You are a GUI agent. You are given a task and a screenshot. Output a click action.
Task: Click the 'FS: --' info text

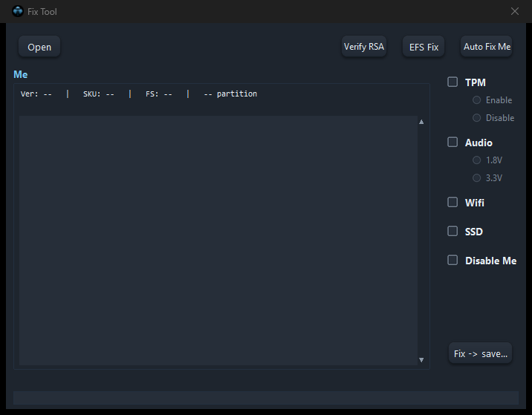[159, 94]
